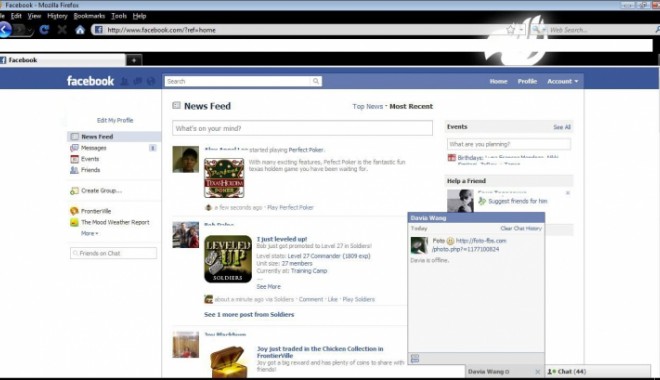Screen dimensions: 660x380
Task: Open messages icon in blue header
Action: coord(137,81)
